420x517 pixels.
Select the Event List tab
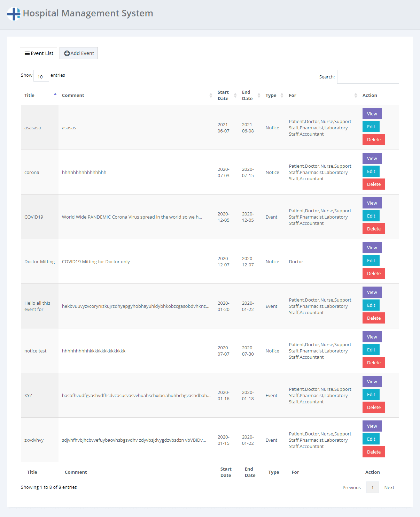pyautogui.click(x=38, y=53)
